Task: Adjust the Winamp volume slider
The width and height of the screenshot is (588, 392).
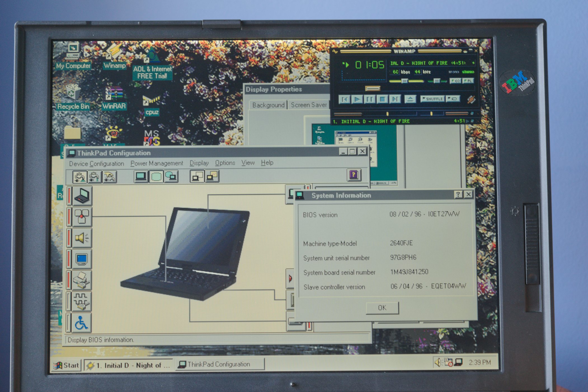Action: (x=407, y=81)
